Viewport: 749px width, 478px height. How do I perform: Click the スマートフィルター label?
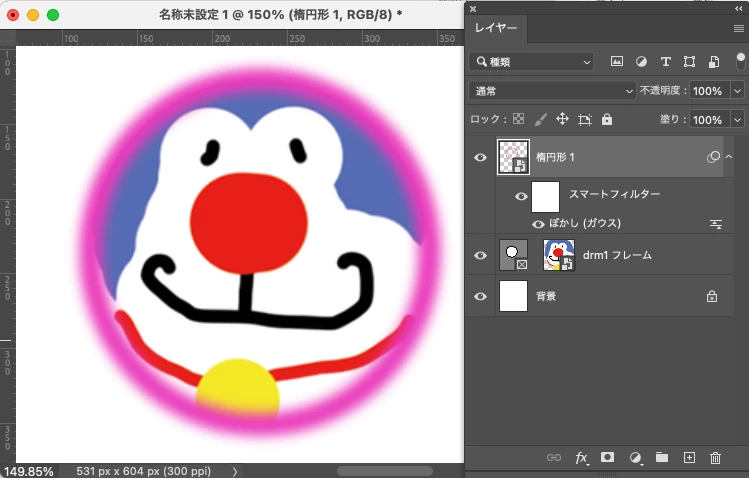point(614,194)
